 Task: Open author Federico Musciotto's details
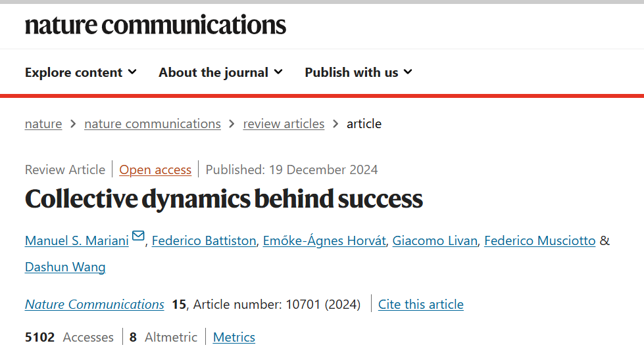pos(539,240)
